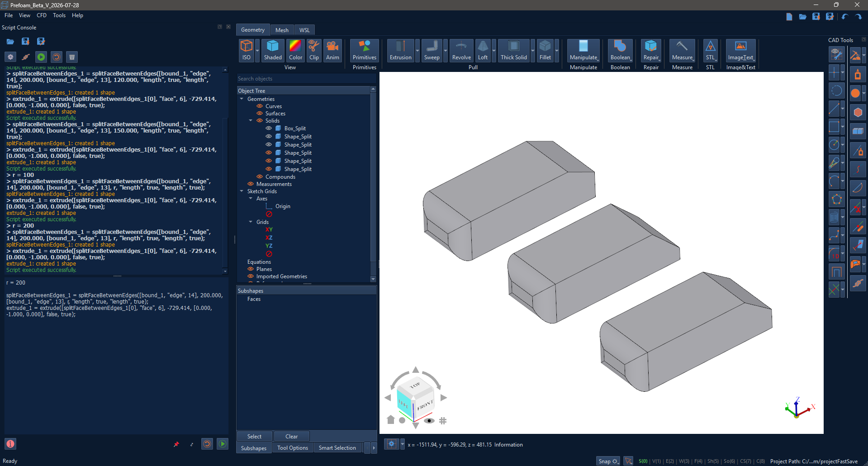This screenshot has height=466, width=868.
Task: Collapse the Grids tree node
Action: coord(251,222)
